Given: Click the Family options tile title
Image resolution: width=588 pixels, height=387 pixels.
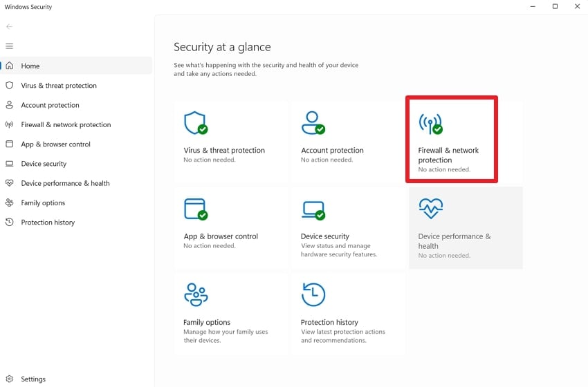Looking at the screenshot, I should coord(207,322).
